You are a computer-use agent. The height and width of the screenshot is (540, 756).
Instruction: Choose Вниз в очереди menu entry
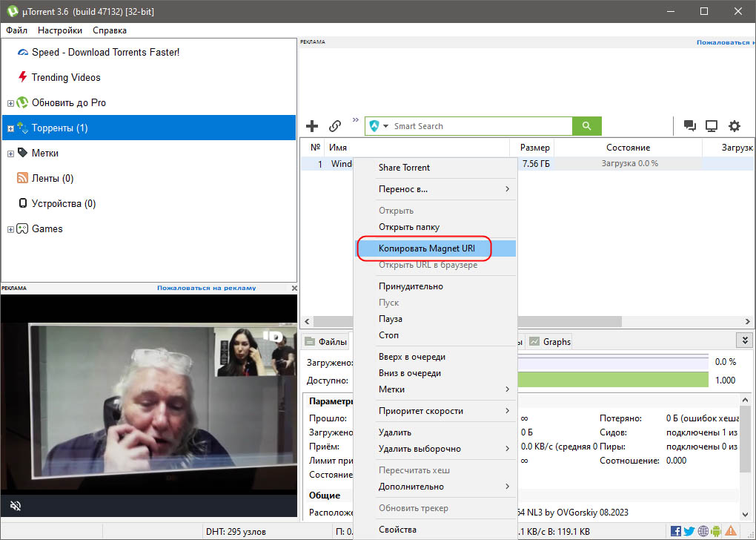point(435,373)
